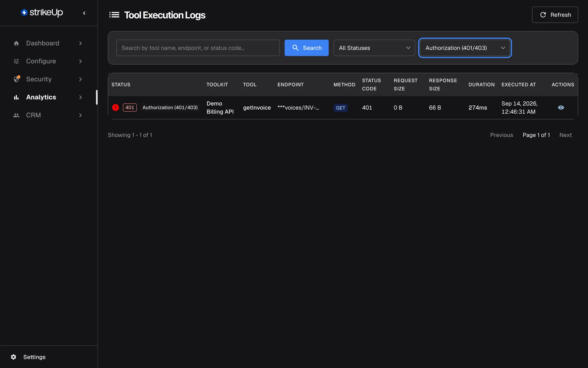Screen dimensions: 588x368
Task: Click the Settings gear icon
Action: point(13,357)
